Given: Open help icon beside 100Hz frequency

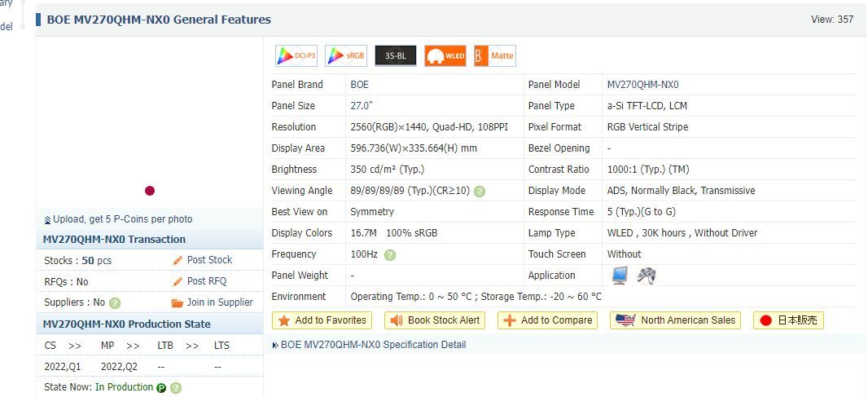Looking at the screenshot, I should point(390,255).
